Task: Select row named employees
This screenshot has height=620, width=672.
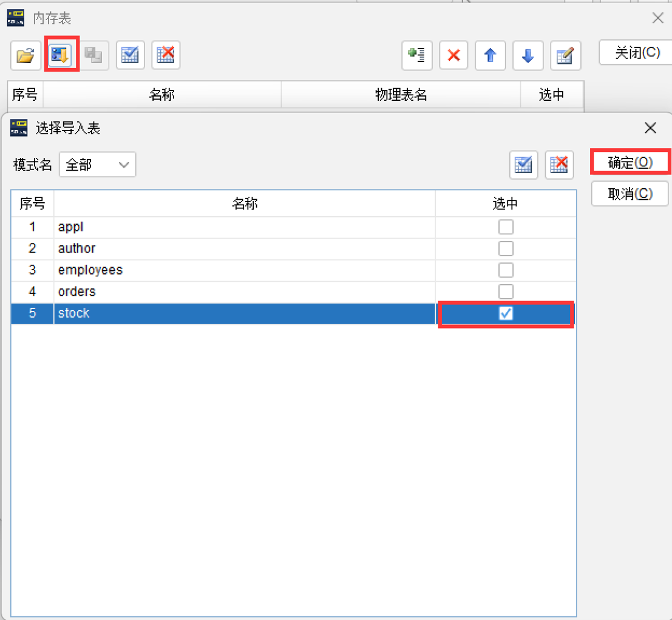Action: [x=294, y=270]
